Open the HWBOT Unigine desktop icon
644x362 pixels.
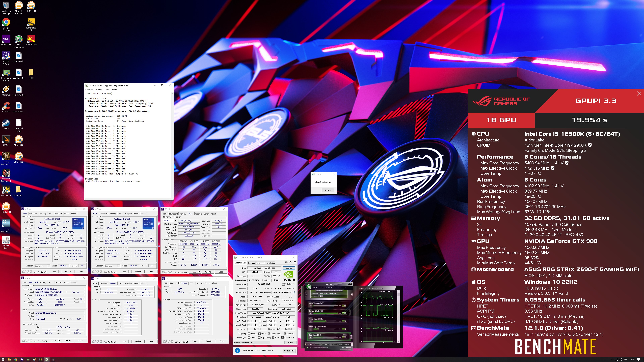click(x=6, y=242)
